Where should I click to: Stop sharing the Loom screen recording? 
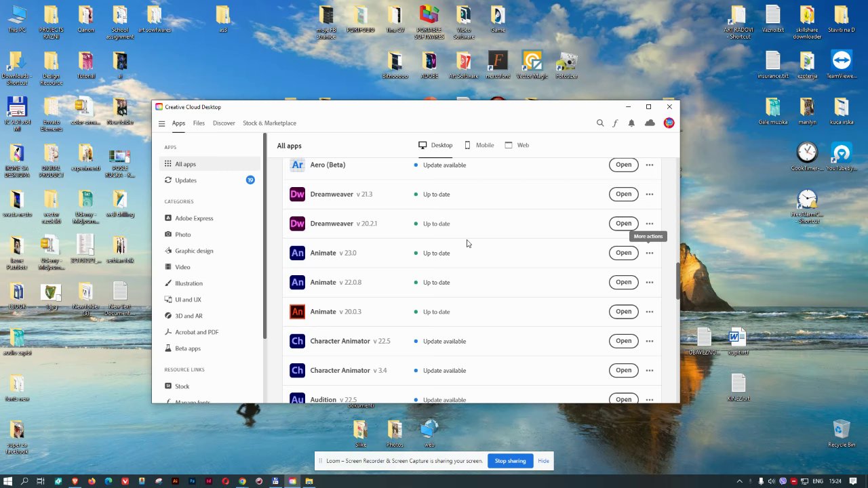click(510, 461)
